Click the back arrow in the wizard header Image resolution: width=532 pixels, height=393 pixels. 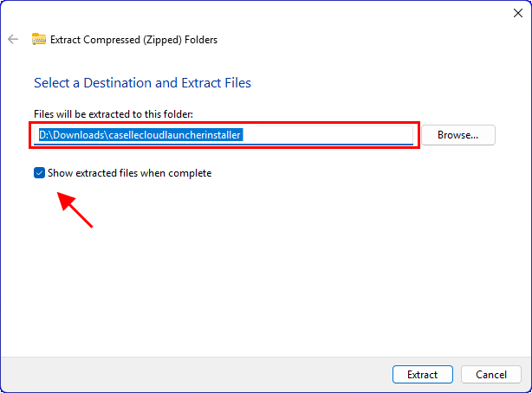pos(13,39)
